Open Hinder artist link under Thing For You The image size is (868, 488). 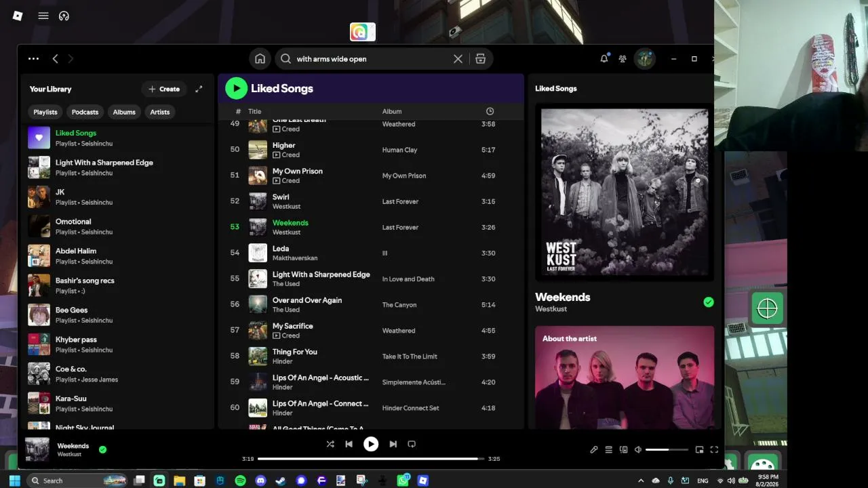click(282, 361)
